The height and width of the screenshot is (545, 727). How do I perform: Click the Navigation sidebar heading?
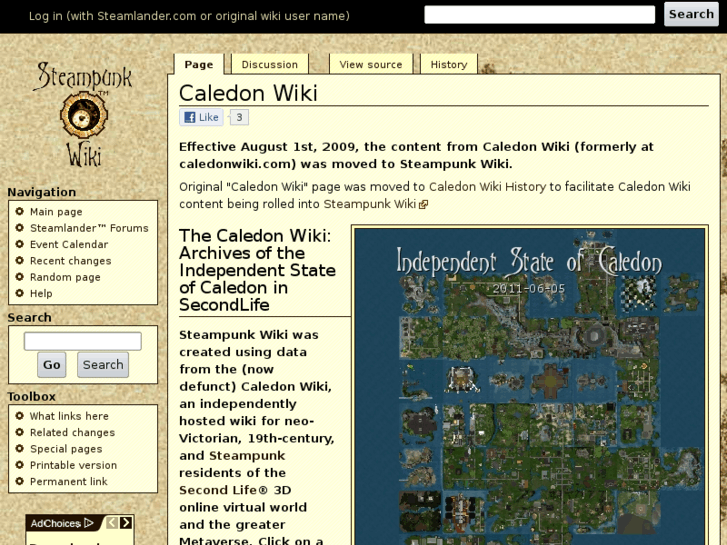point(42,192)
